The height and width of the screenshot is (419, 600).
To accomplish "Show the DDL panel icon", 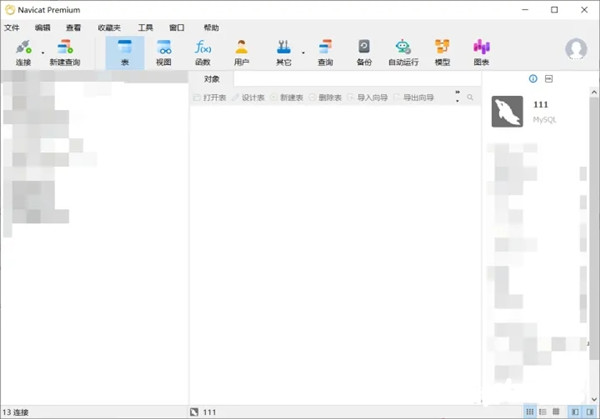I will 549,79.
